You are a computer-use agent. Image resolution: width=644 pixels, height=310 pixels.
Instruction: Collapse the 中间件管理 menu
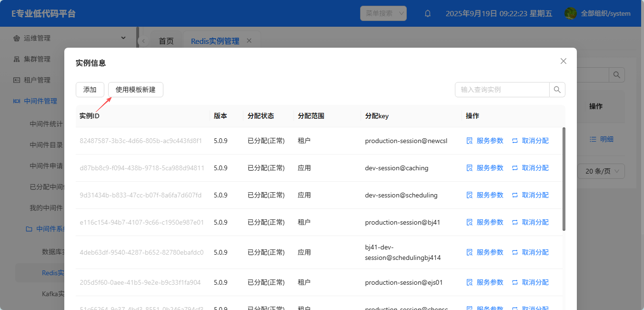click(x=40, y=101)
